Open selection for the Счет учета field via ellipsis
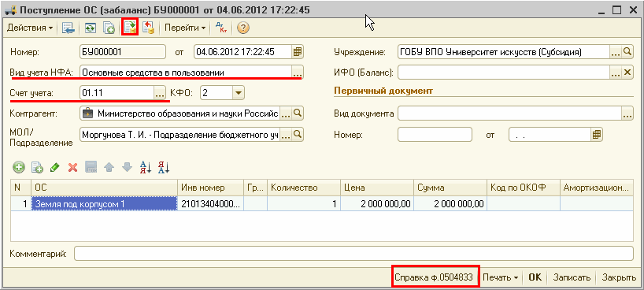The height and width of the screenshot is (290, 644). pos(159,93)
